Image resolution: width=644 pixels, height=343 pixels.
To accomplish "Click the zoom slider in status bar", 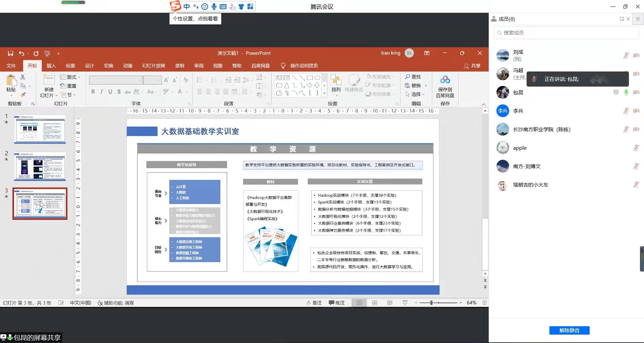I will pos(431,303).
